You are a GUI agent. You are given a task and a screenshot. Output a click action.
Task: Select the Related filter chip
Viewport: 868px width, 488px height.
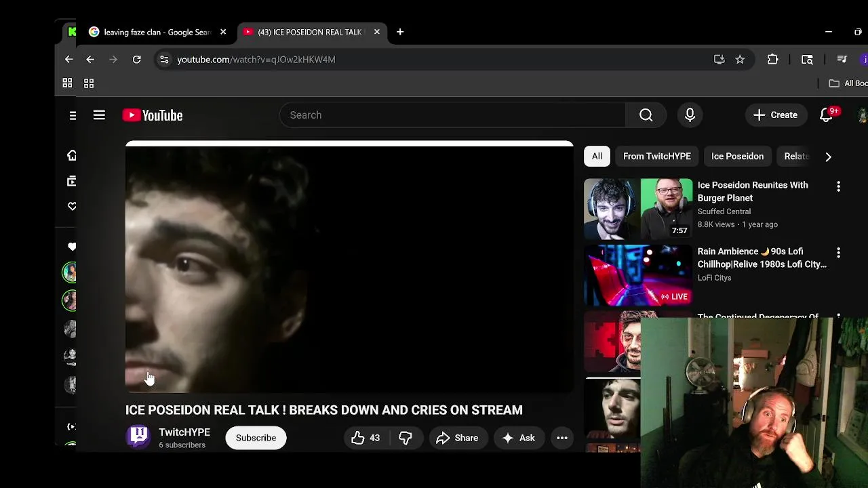(x=797, y=157)
